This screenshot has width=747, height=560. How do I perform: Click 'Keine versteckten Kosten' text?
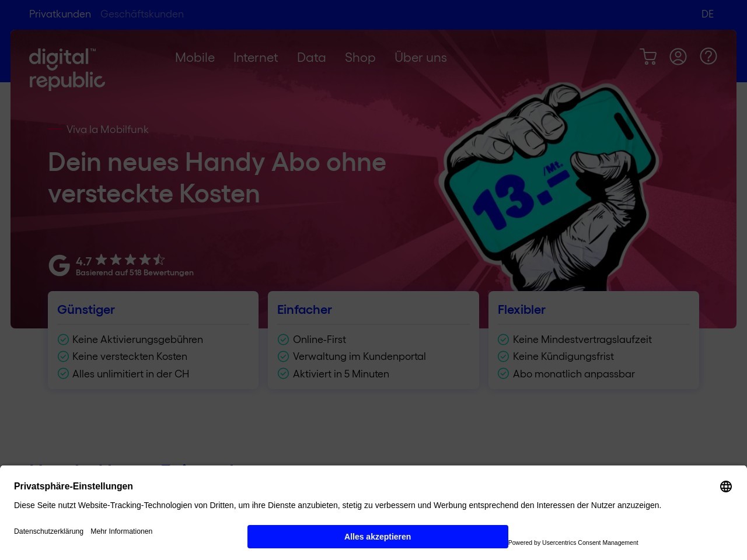[130, 356]
